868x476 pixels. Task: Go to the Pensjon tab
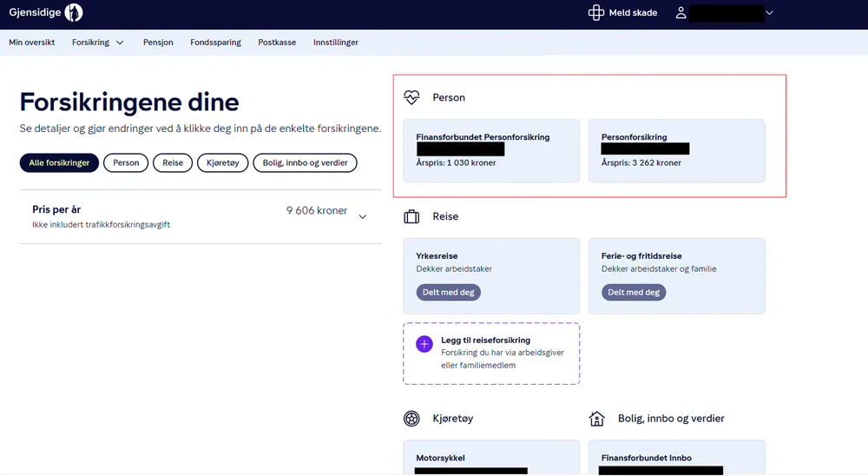158,42
